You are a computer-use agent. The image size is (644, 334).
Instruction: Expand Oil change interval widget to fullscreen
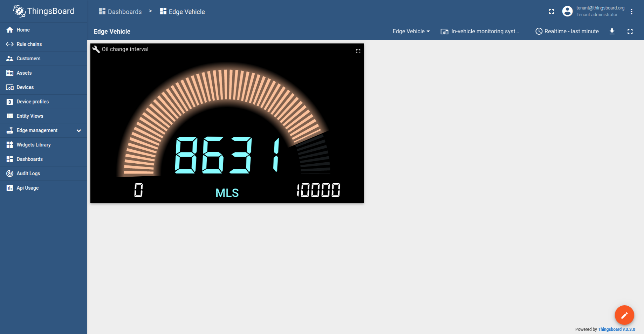coord(358,51)
